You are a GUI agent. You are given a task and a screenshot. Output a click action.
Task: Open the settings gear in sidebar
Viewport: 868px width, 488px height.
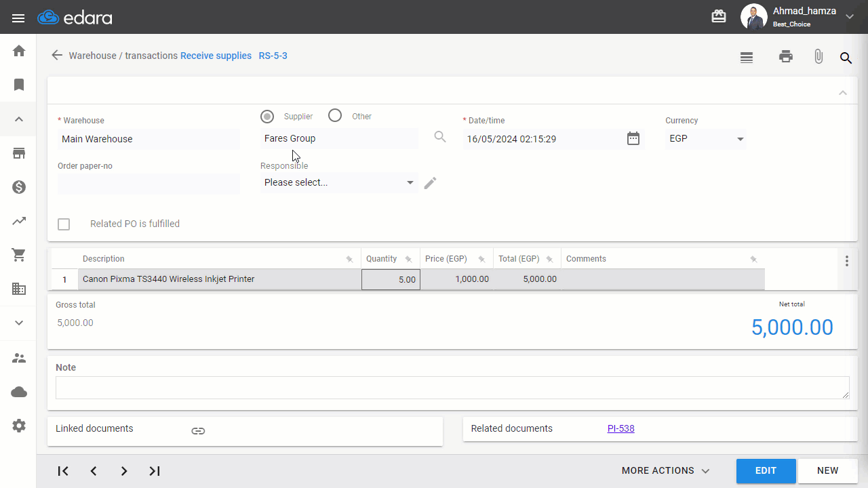(19, 426)
